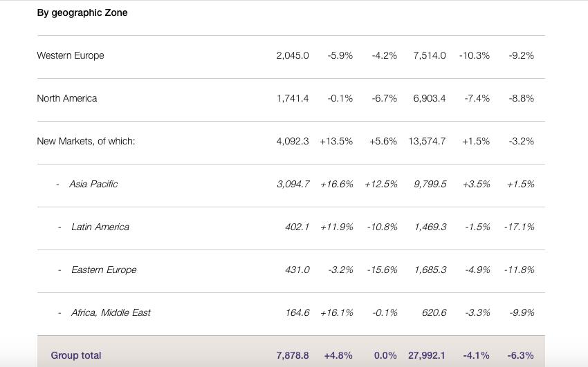The width and height of the screenshot is (588, 367).
Task: Click the -17.1% Latin America cell
Action: coord(520,227)
